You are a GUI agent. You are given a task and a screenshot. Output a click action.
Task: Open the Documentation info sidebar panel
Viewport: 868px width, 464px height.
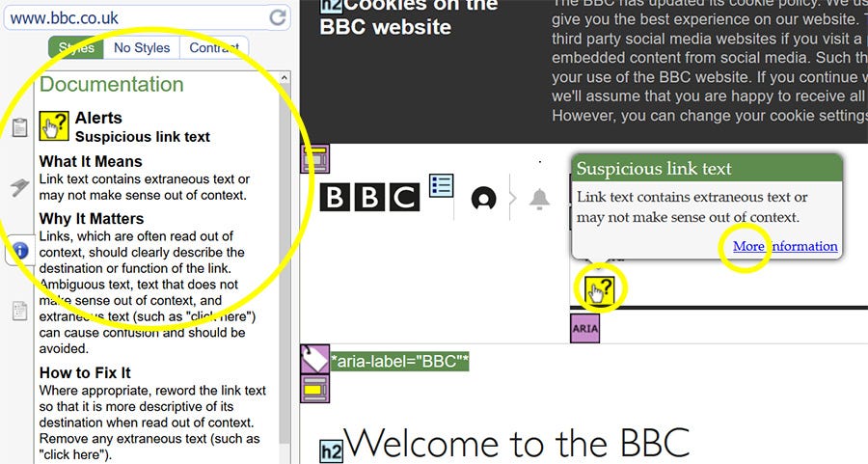(x=20, y=250)
